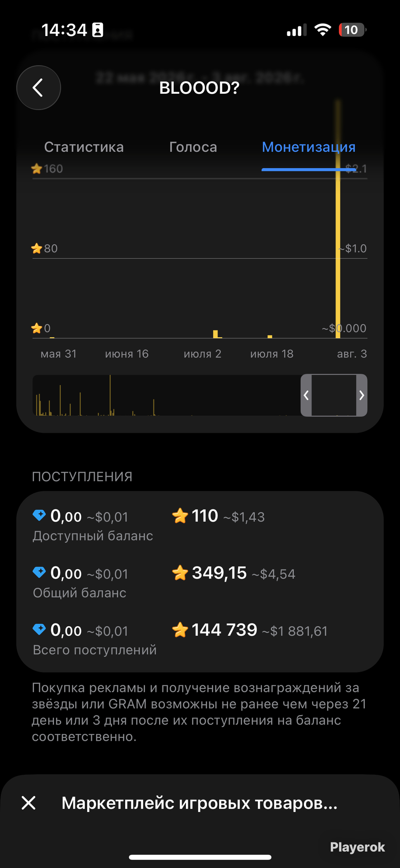
Task: Switch to the Голоса tab
Action: pyautogui.click(x=193, y=147)
